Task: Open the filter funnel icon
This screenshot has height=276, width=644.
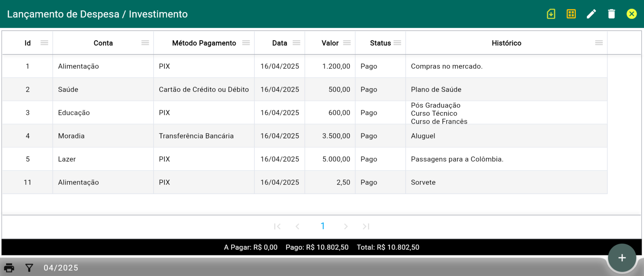Action: click(29, 268)
